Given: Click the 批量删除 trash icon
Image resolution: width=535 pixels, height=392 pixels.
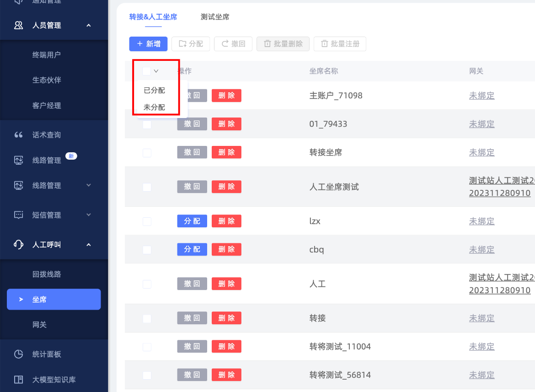Looking at the screenshot, I should tap(267, 44).
